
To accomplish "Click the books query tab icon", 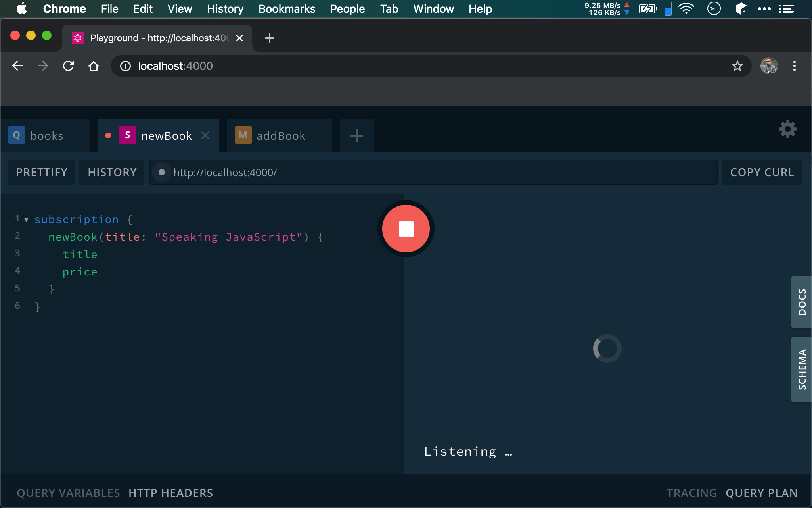I will tap(16, 135).
